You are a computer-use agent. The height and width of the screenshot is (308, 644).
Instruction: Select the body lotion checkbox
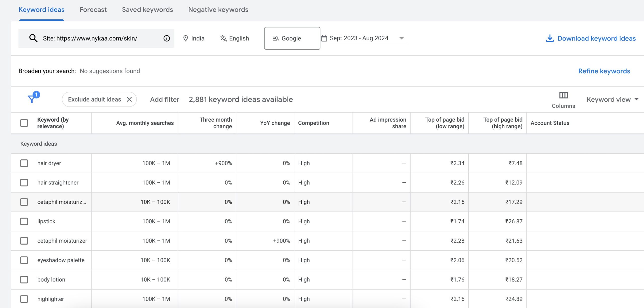(x=24, y=280)
